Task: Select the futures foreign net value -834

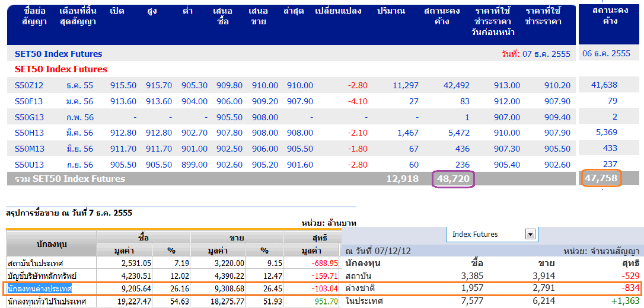Action: [630, 288]
